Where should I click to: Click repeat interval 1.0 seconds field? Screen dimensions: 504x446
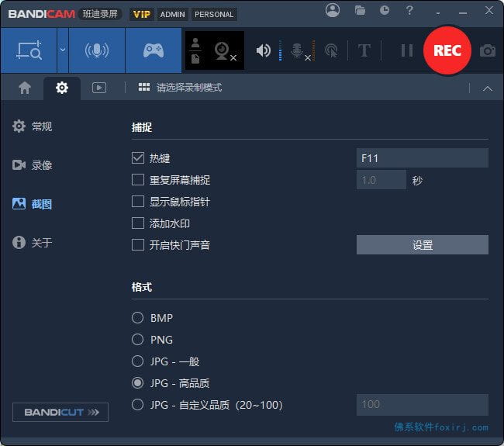click(x=381, y=180)
